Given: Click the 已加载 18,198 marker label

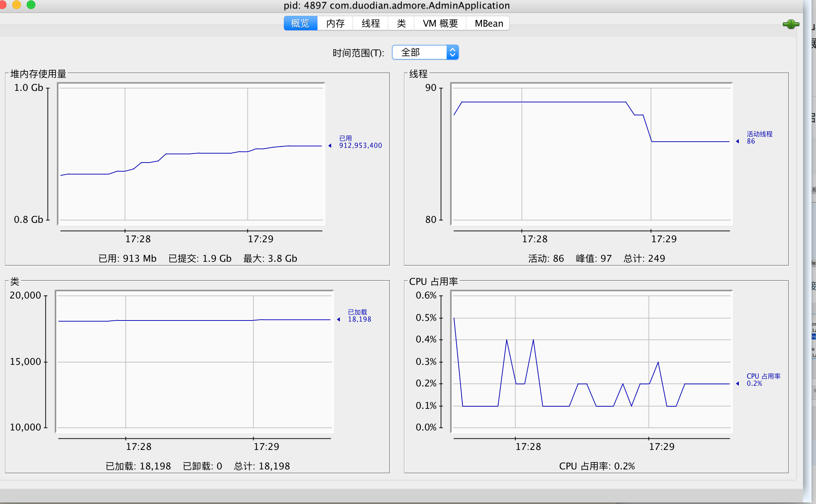Looking at the screenshot, I should (359, 316).
